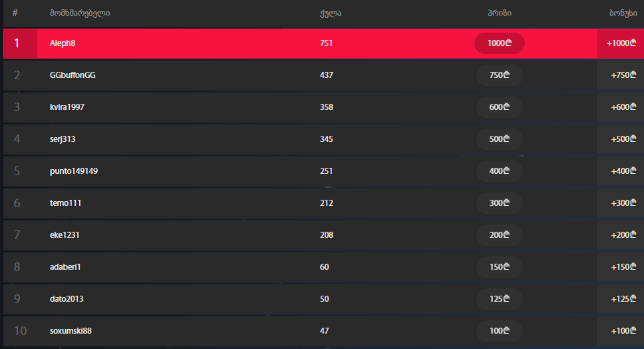Click the +1000₾ bonus cell
The height and width of the screenshot is (349, 644).
(x=621, y=43)
